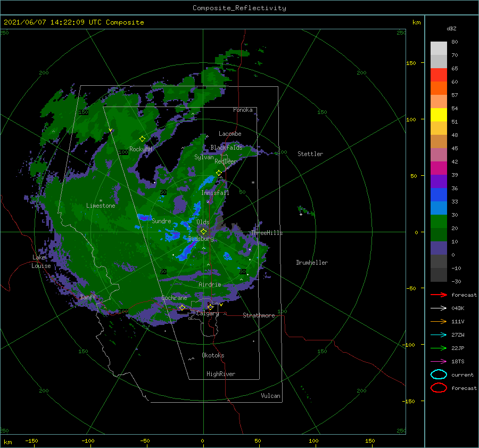This screenshot has height=448, width=479.
Task: Click the yellow diamond marker near RockyMH
Action: tap(142, 139)
